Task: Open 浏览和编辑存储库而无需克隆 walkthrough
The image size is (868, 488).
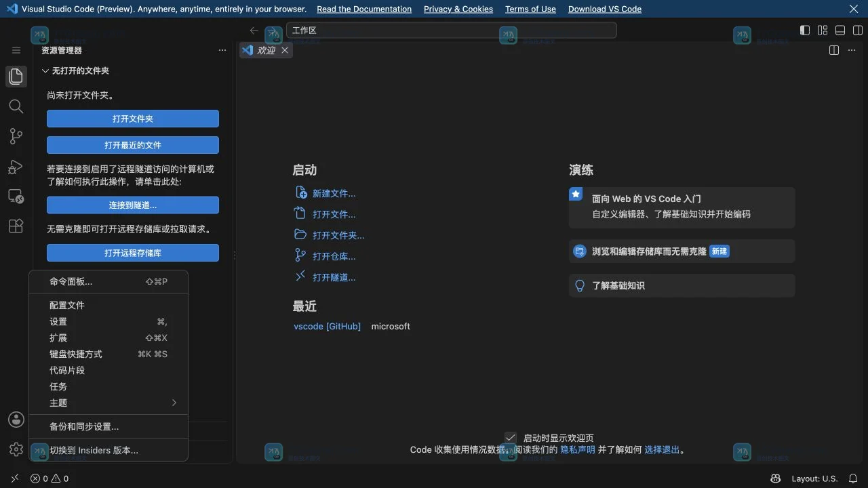Action: 682,251
